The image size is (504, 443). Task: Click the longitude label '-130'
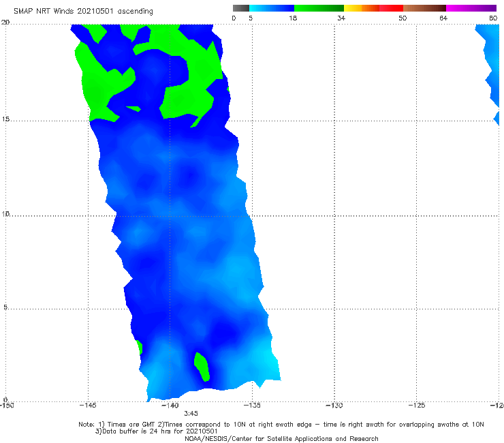tap(334, 405)
